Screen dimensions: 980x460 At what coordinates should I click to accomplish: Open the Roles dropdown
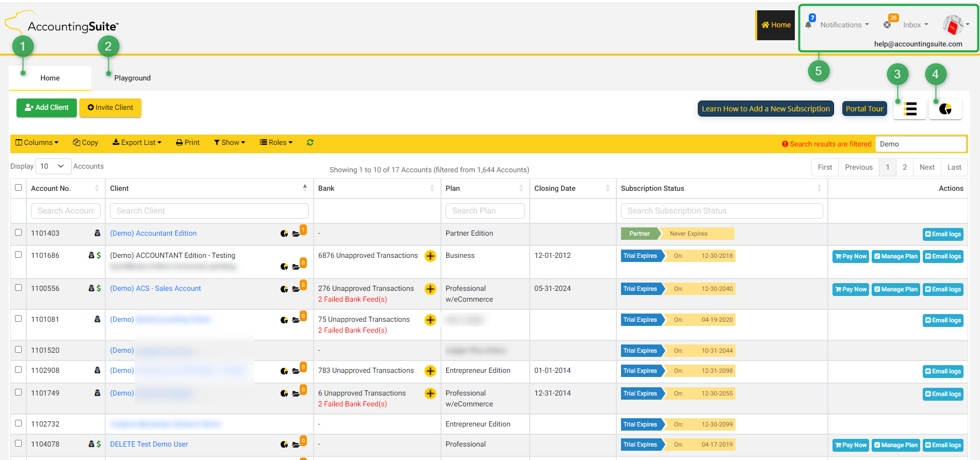pyautogui.click(x=276, y=142)
